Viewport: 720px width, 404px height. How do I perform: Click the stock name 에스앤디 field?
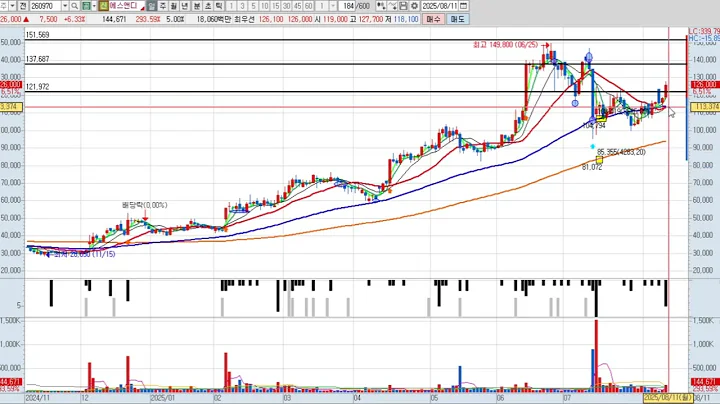(x=127, y=6)
